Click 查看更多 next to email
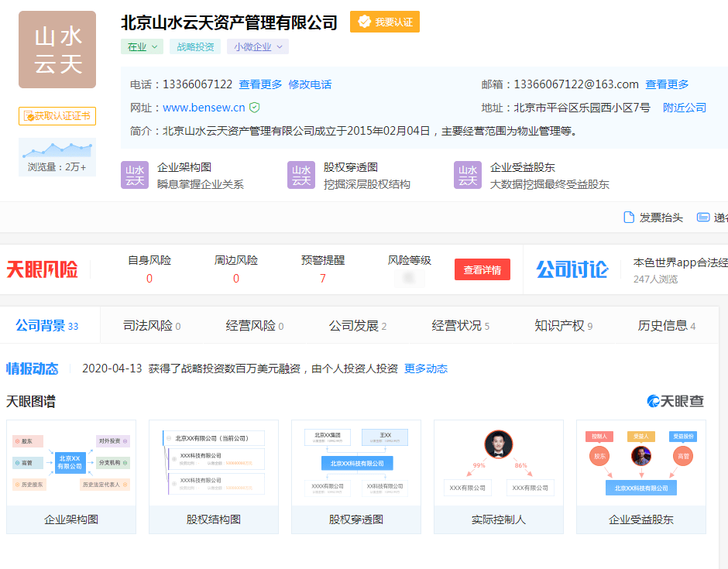 point(667,84)
